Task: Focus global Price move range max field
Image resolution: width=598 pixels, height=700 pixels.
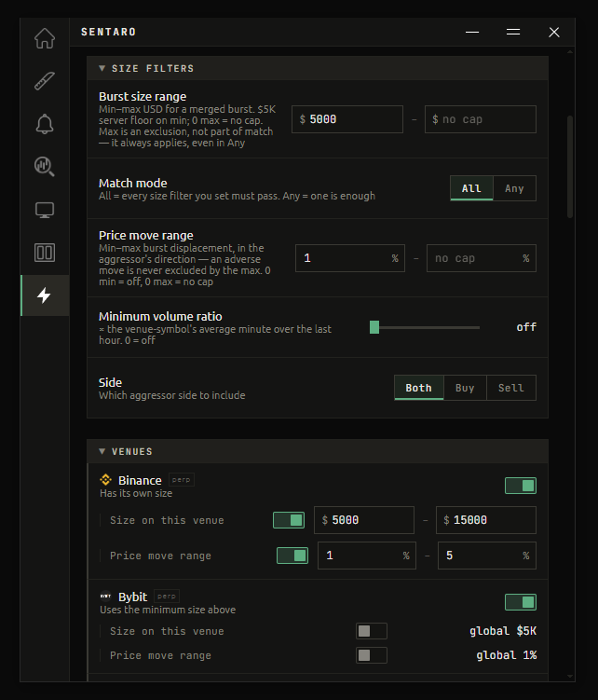Action: tap(481, 258)
